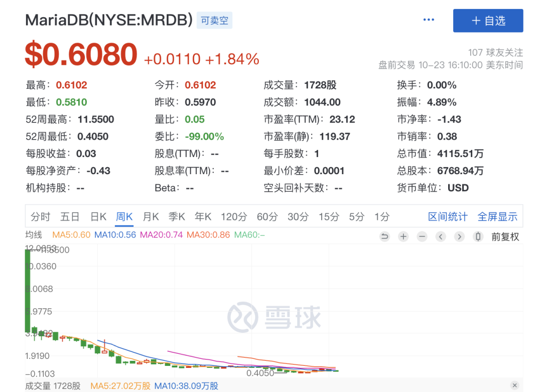Click the 总市值 4115.51万 value
This screenshot has height=392, width=542.
pyautogui.click(x=460, y=154)
